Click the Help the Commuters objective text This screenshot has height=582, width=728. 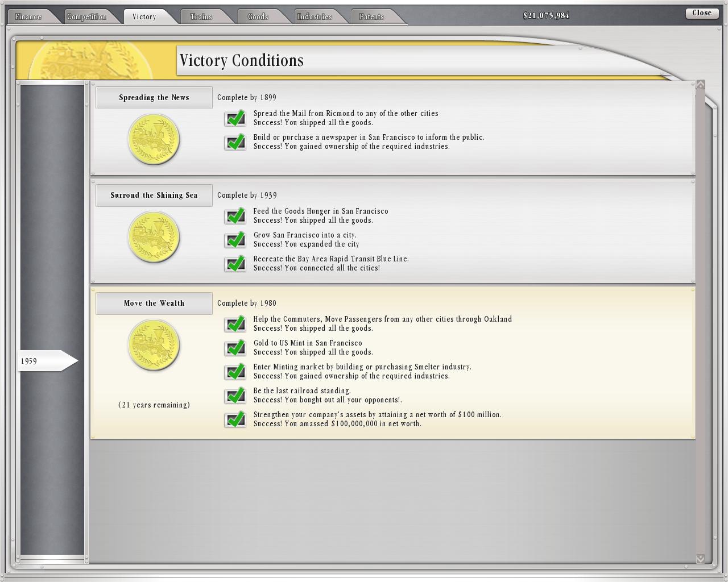click(383, 319)
